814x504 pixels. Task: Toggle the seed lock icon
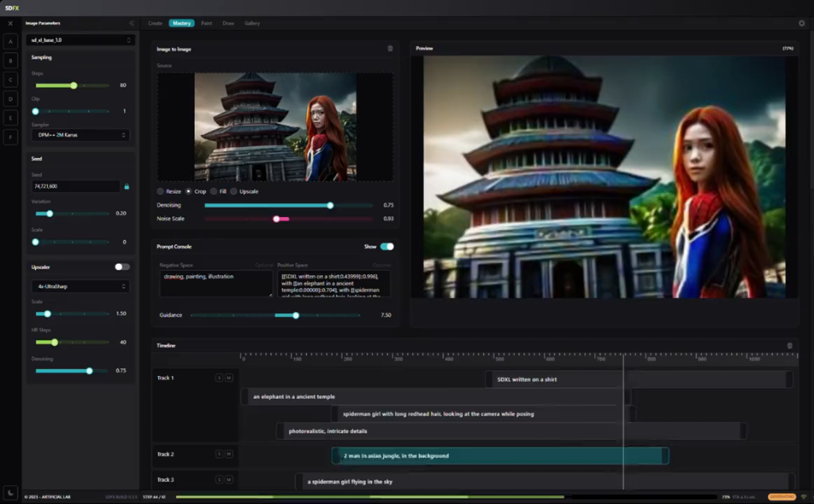(126, 186)
